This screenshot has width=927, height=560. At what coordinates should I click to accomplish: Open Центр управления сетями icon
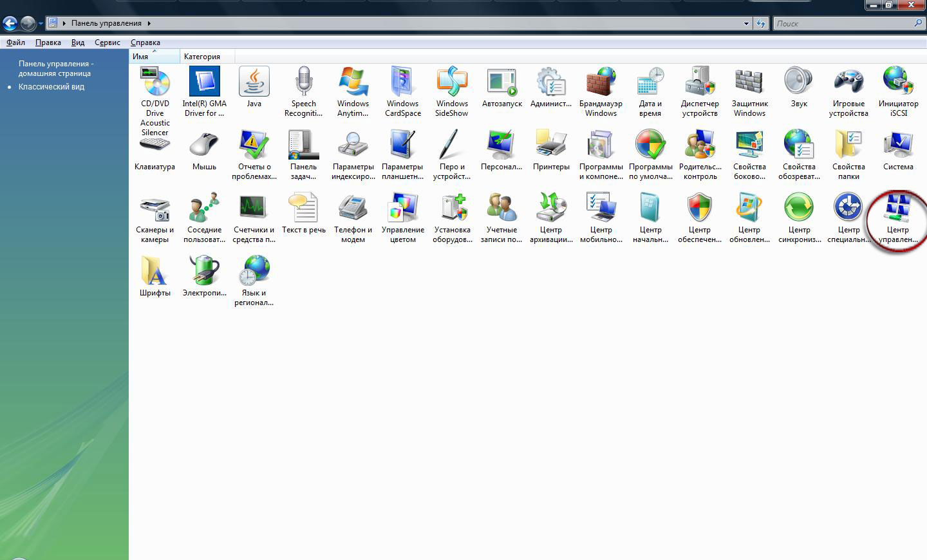click(x=899, y=207)
